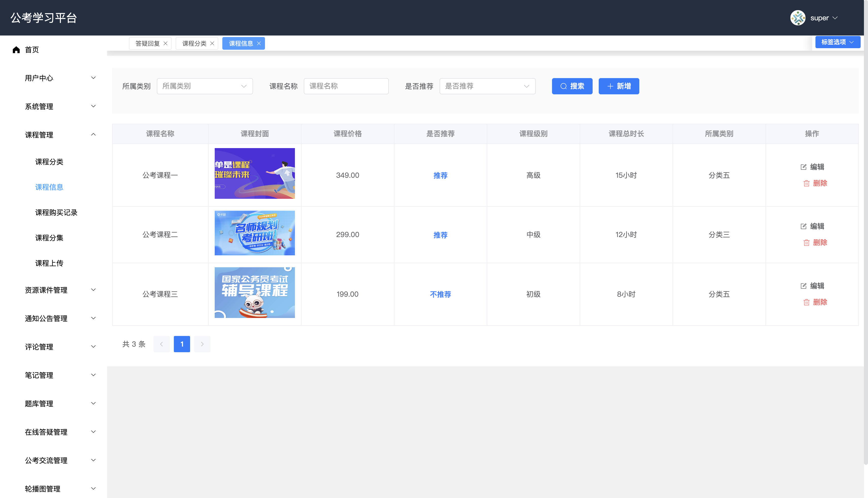Click the edit pencil icon for 公考课程二
The width and height of the screenshot is (868, 498).
(804, 226)
